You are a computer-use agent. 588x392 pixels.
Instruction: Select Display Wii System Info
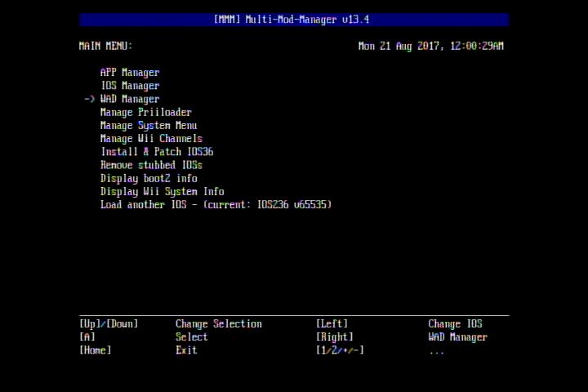point(162,192)
